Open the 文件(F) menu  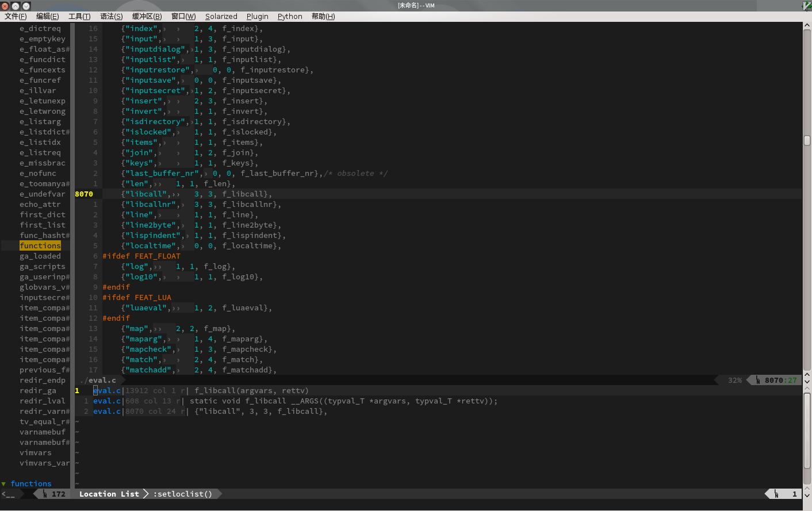click(16, 16)
